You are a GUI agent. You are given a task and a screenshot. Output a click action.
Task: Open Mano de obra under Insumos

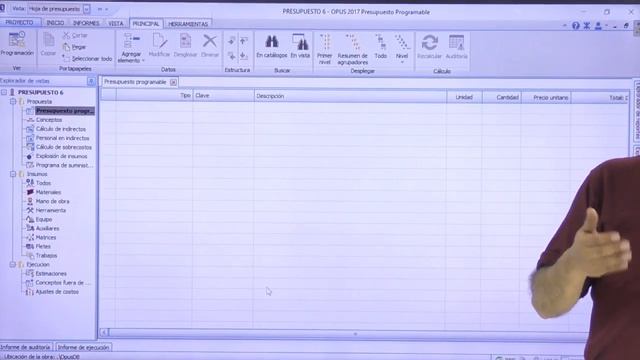(x=52, y=201)
